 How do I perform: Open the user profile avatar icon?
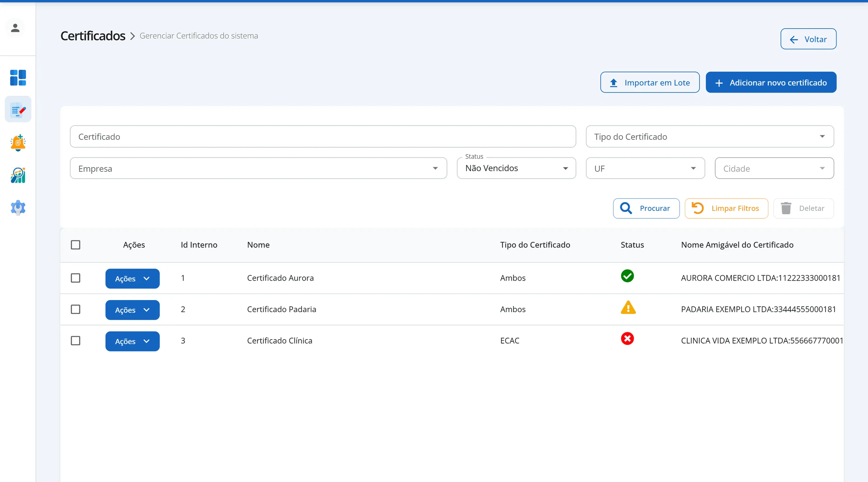(15, 28)
